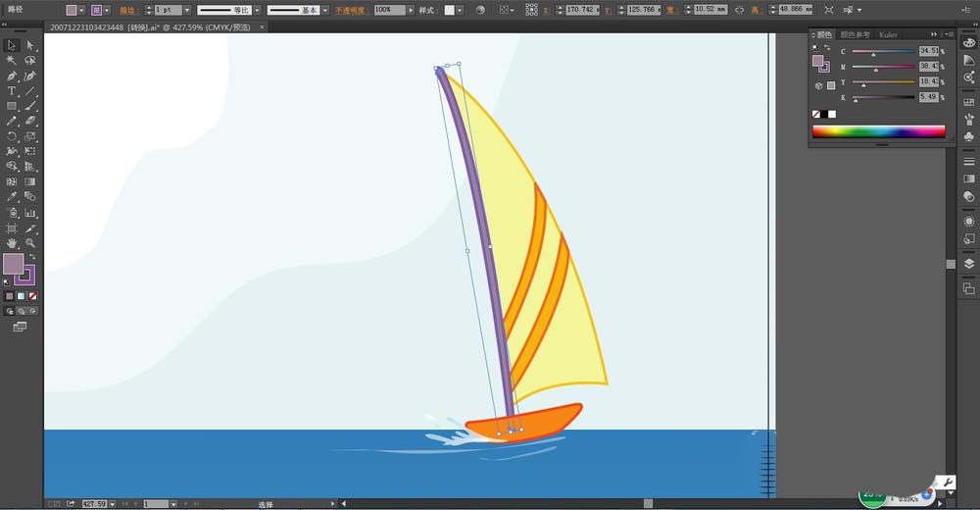Open the variable width profile dropdown
Screen dimensions: 980x510
(257, 10)
